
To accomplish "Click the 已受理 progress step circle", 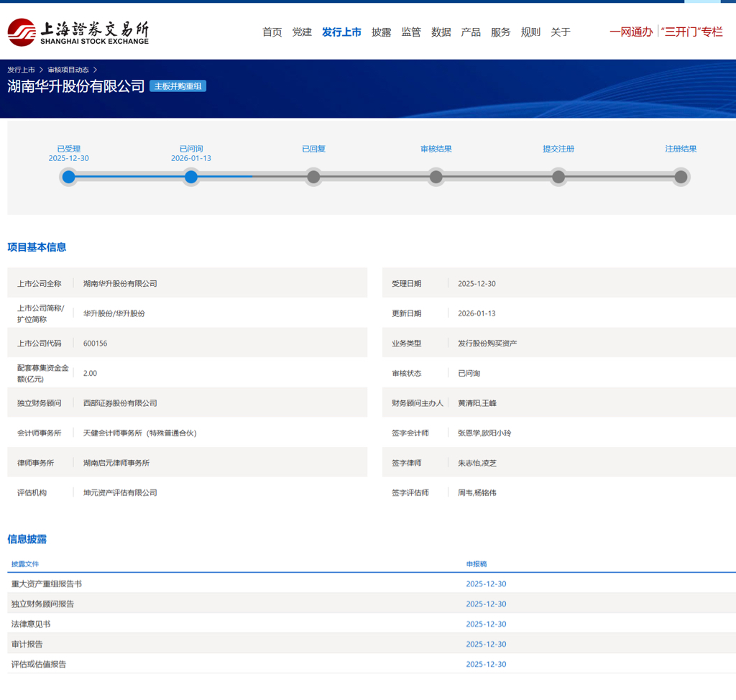I will (68, 177).
